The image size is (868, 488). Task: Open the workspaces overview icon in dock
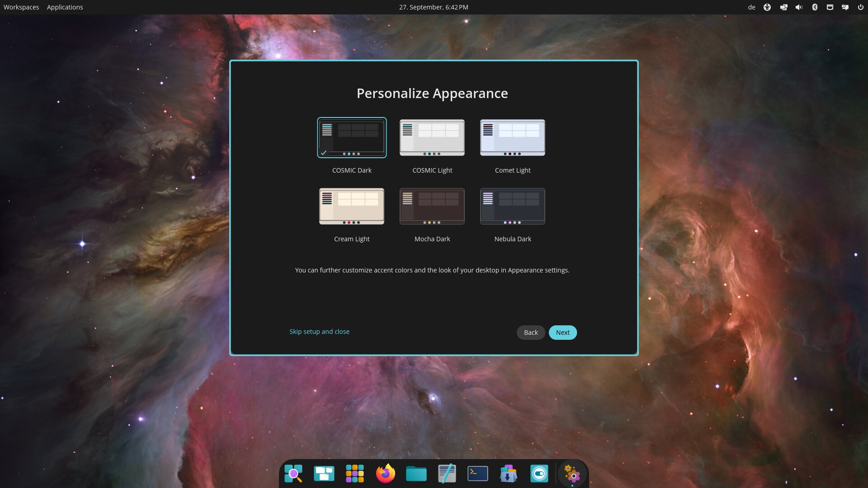tap(324, 474)
